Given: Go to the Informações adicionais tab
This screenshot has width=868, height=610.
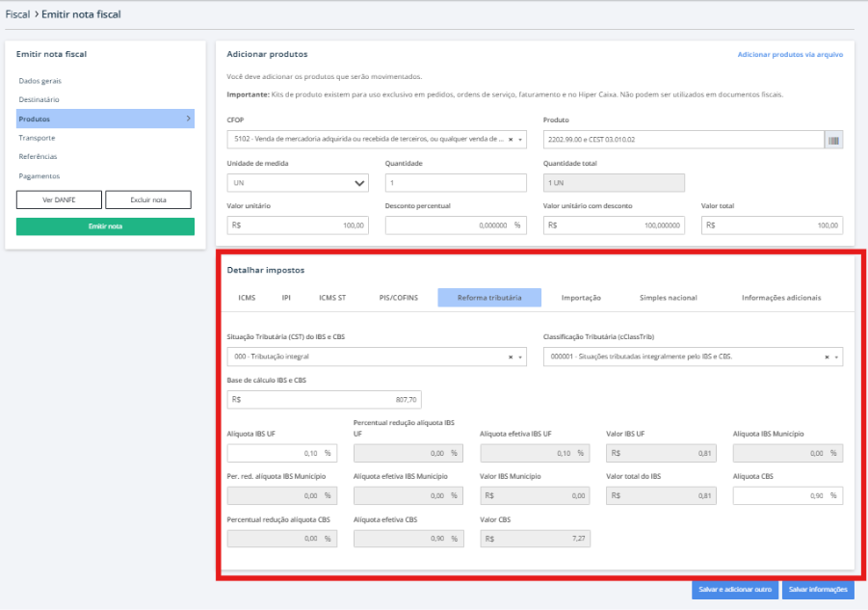Looking at the screenshot, I should 781,298.
